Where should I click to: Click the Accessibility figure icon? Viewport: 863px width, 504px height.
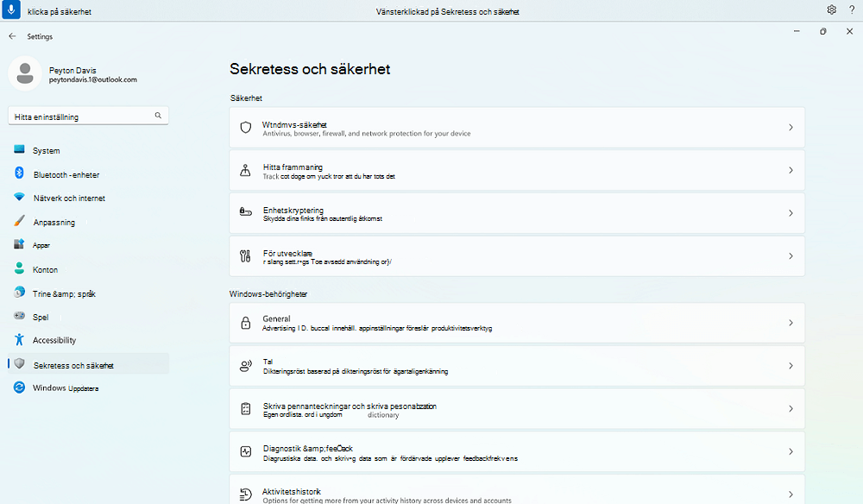click(x=19, y=339)
